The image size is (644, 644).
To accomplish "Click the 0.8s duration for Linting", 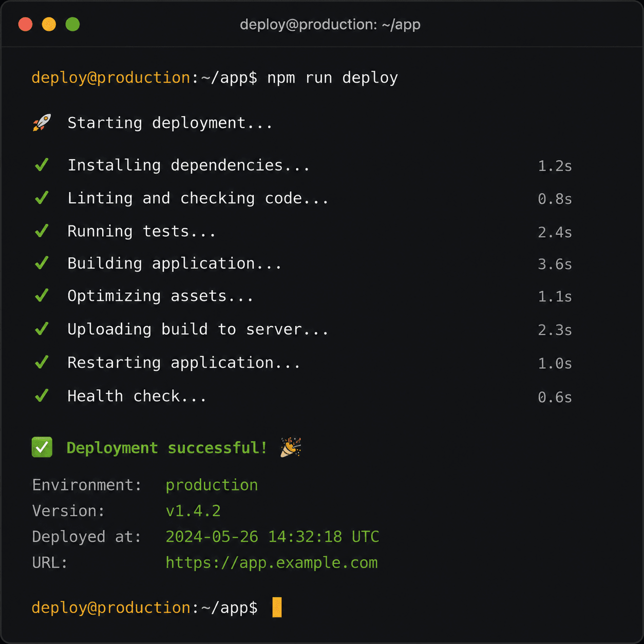I will 555,199.
